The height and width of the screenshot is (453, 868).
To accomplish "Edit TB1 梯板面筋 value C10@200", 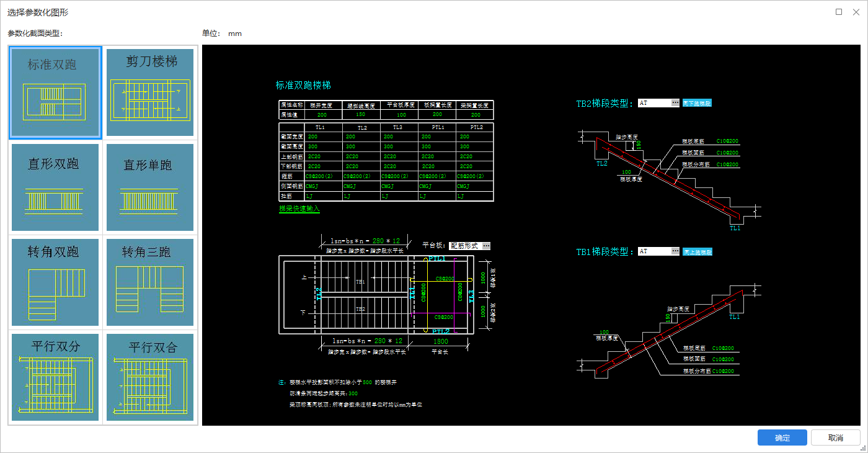I will coord(723,359).
